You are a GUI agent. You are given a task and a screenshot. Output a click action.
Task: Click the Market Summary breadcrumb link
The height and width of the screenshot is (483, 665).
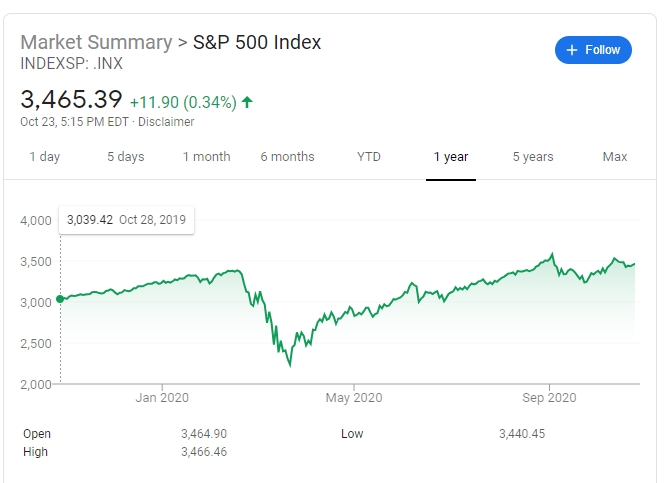pyautogui.click(x=96, y=43)
